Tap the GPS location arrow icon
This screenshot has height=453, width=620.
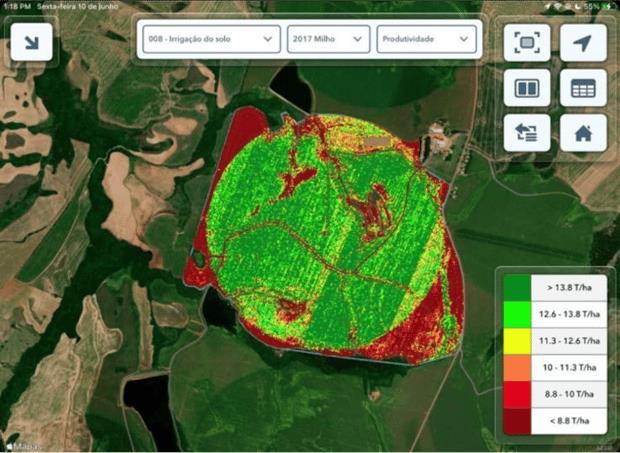point(583,43)
